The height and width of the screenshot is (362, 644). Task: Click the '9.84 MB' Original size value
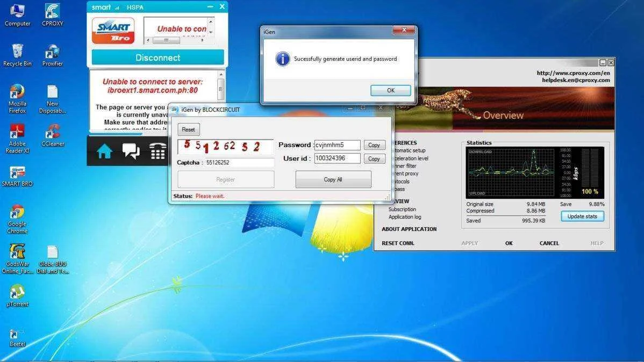point(536,204)
